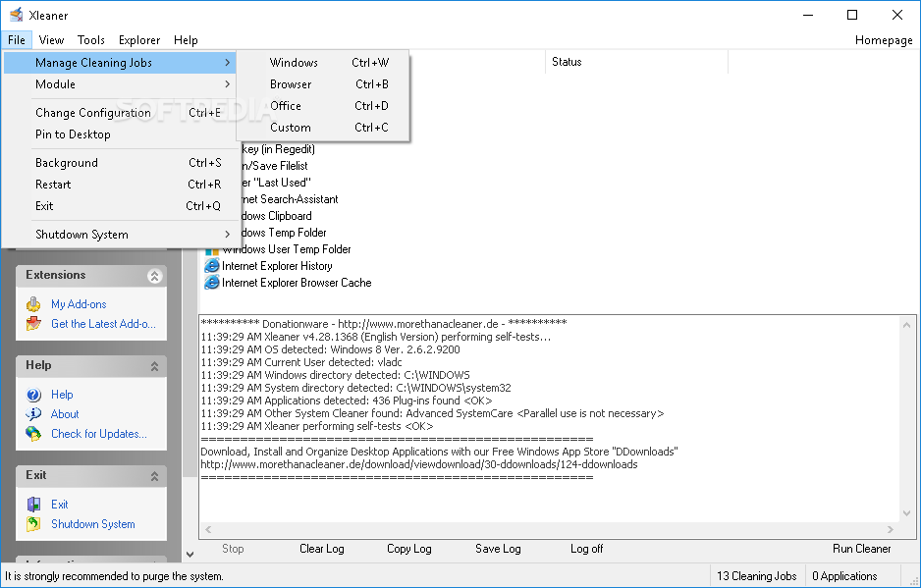Click '0 Applications' status bar entry
921x588 pixels.
click(x=844, y=576)
